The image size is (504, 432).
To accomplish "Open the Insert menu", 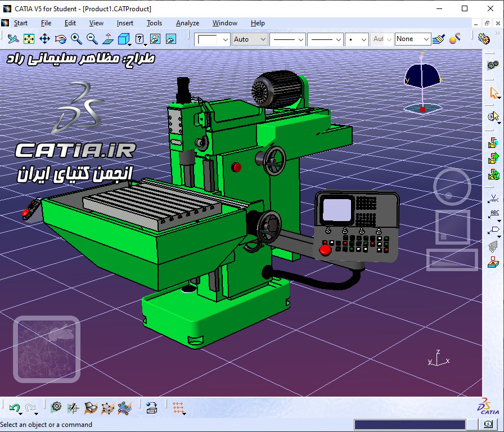I will [x=125, y=23].
